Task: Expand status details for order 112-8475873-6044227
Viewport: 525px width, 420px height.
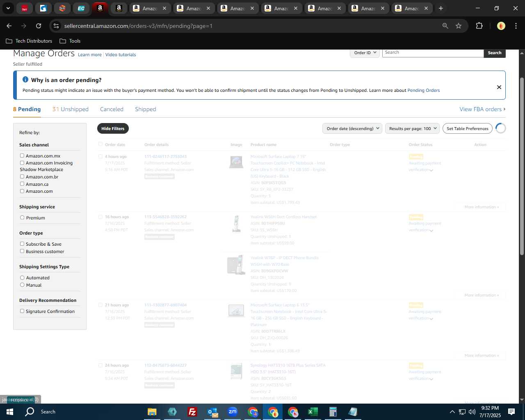Action: coord(431,379)
